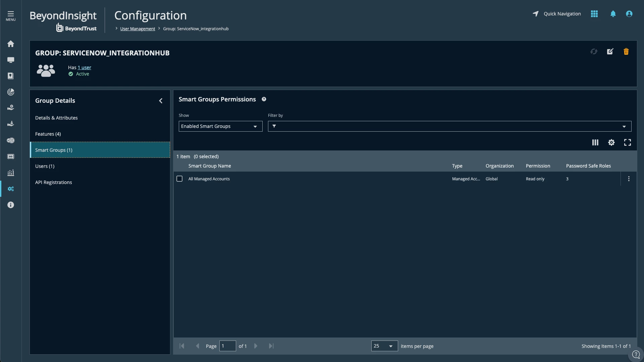This screenshot has height=362, width=644.
Task: Go to last page of results
Action: click(x=271, y=346)
